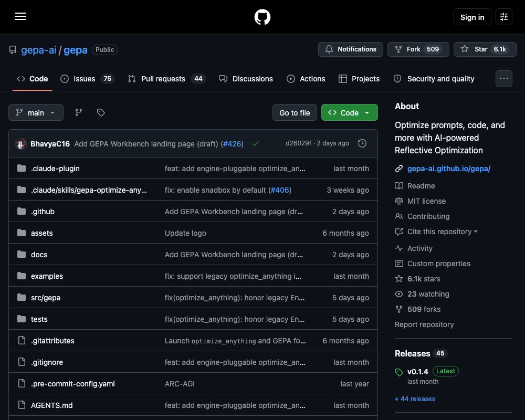525x420 pixels.
Task: Click Report repository link
Action: [x=424, y=324]
